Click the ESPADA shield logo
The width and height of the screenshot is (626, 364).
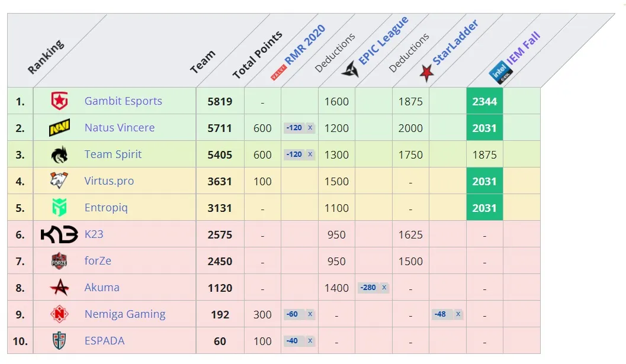[x=59, y=341]
